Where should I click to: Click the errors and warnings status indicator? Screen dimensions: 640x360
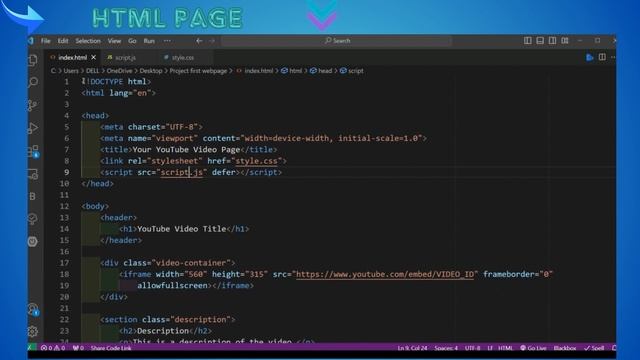(x=53, y=348)
